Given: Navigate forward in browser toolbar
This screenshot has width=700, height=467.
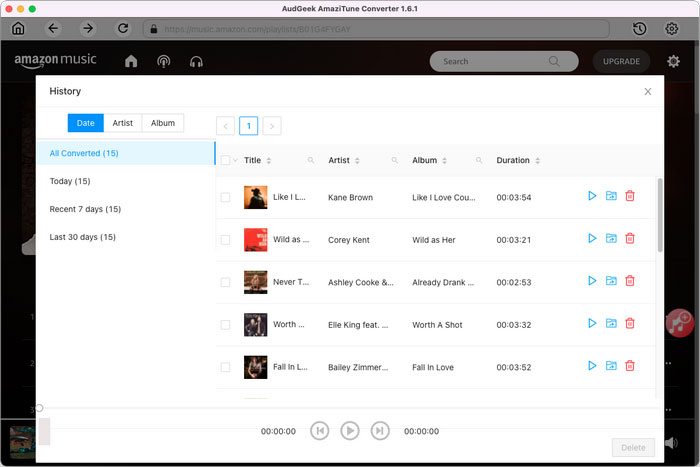Looking at the screenshot, I should coord(88,29).
